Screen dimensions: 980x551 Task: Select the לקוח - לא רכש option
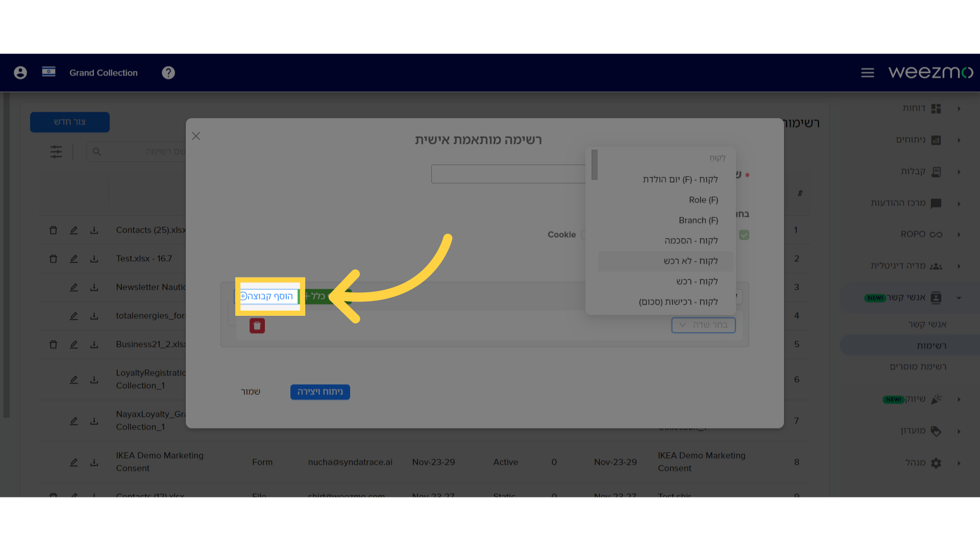(x=666, y=261)
